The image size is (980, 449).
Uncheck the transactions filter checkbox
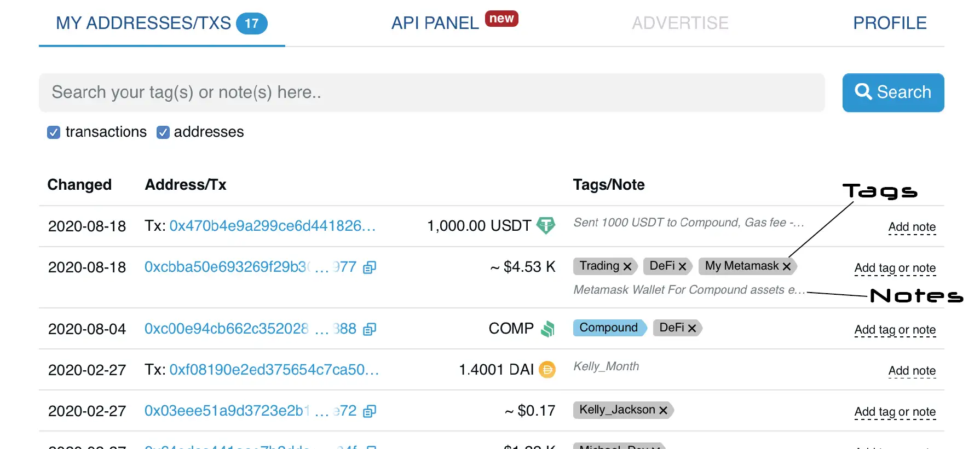point(54,132)
